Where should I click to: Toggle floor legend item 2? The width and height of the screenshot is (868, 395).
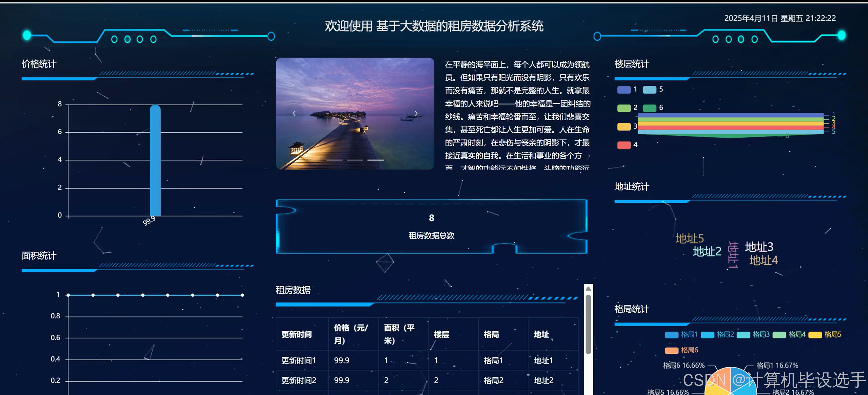[x=627, y=108]
